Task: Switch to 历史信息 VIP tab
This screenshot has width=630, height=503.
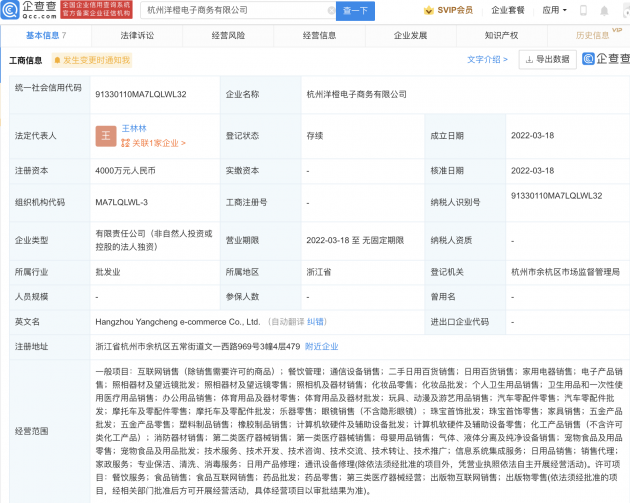Action: [593, 36]
